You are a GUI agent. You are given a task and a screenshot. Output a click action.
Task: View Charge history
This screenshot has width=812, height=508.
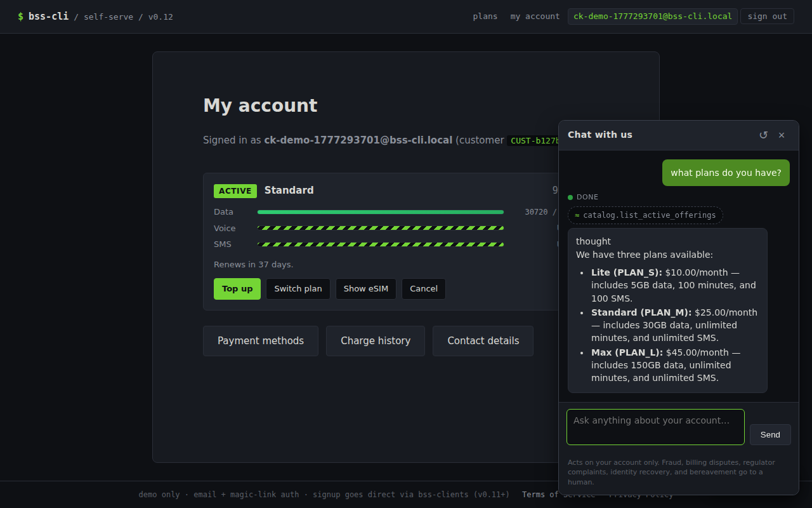tap(375, 341)
